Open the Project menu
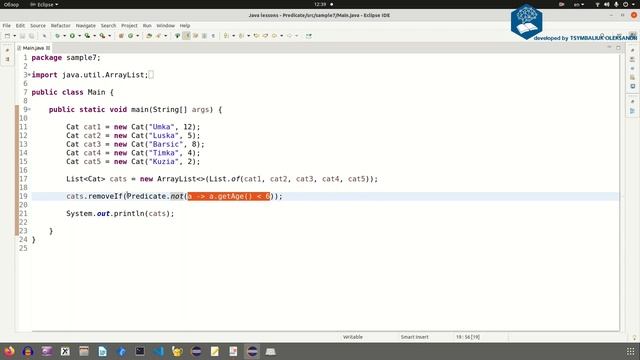The height and width of the screenshot is (360, 640). coord(129,25)
